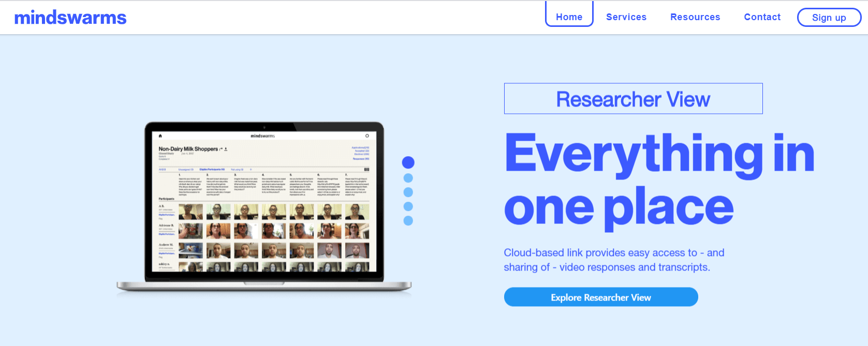The height and width of the screenshot is (346, 868).
Task: Click the Sign up button
Action: click(829, 18)
